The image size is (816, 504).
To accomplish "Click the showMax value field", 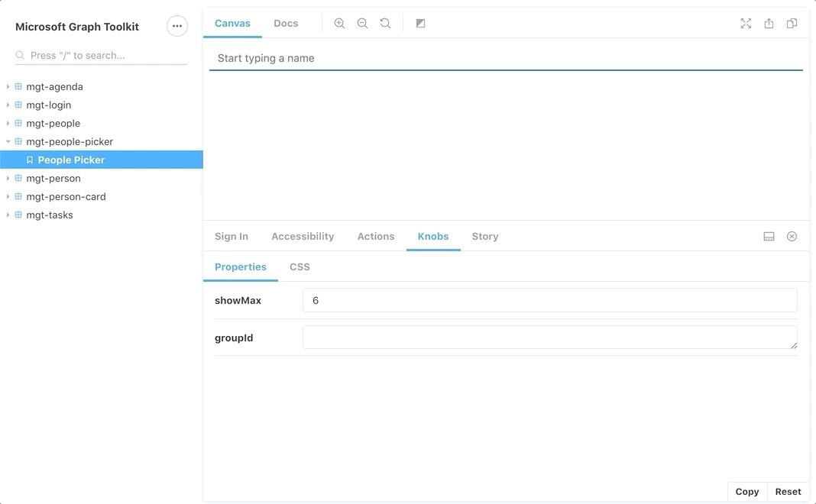I will [549, 301].
